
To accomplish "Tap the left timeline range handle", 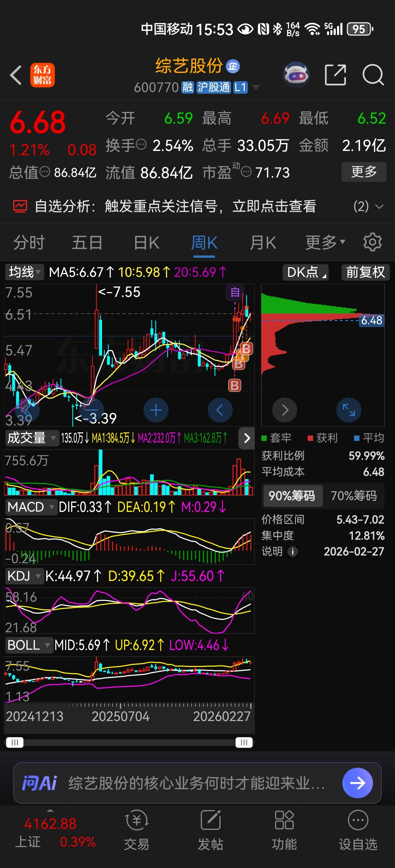I will click(15, 742).
